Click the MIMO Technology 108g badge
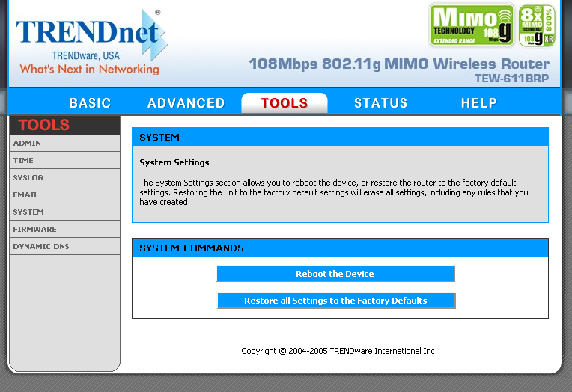 (x=472, y=25)
